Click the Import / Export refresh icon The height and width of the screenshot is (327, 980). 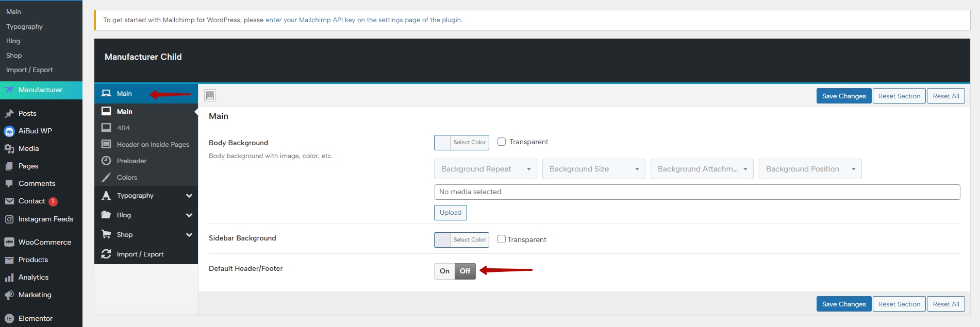coord(106,254)
